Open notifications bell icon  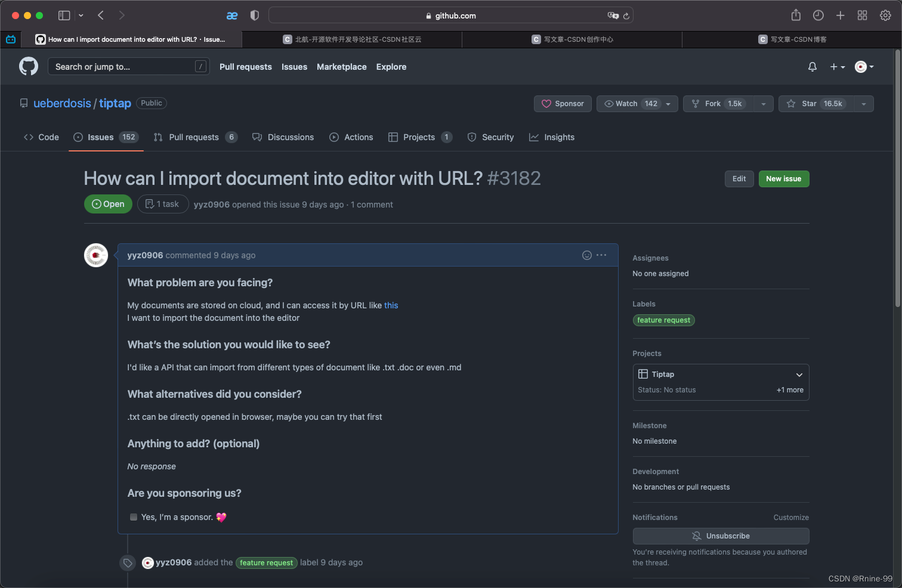(x=812, y=67)
